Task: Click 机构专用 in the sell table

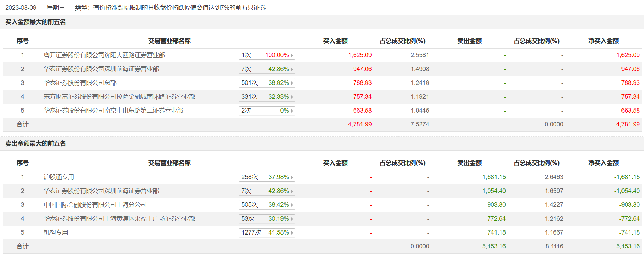Action: (56, 232)
